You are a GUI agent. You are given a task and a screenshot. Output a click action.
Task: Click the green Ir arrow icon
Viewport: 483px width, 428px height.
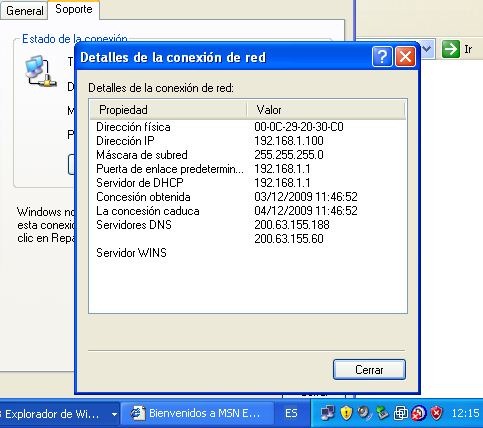(451, 49)
